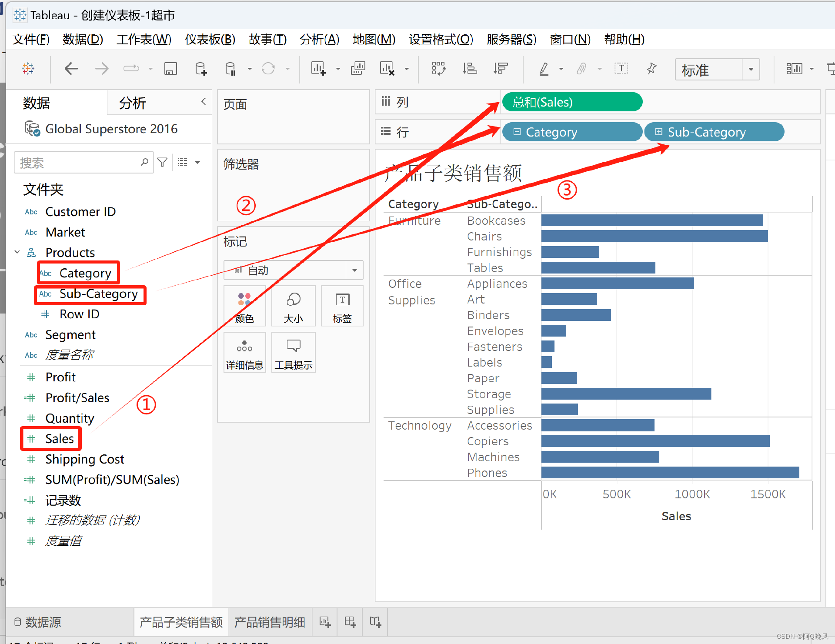Click the 标签 label marks button
Viewport: 835px width, 644px height.
pos(342,306)
